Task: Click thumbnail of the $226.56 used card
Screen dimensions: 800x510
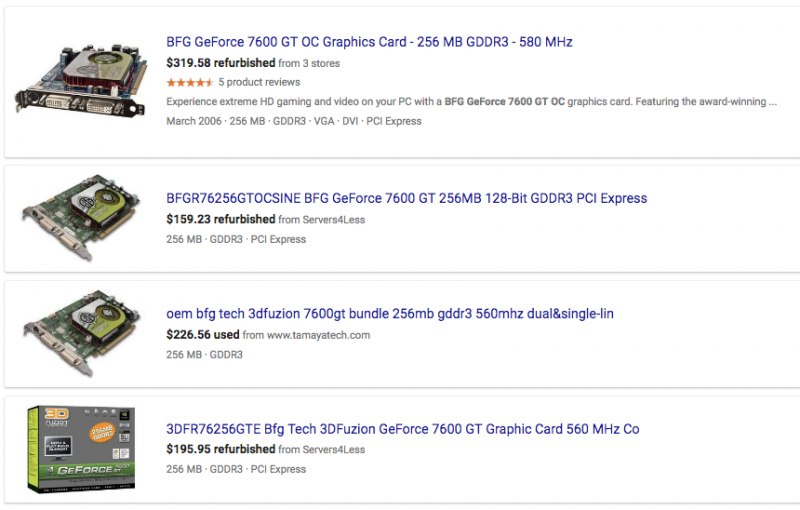Action: point(82,334)
